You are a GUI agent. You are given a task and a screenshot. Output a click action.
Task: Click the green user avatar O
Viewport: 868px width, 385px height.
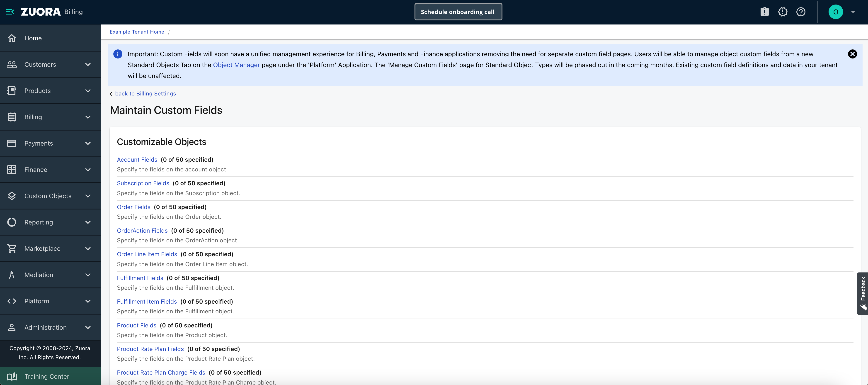pyautogui.click(x=836, y=12)
